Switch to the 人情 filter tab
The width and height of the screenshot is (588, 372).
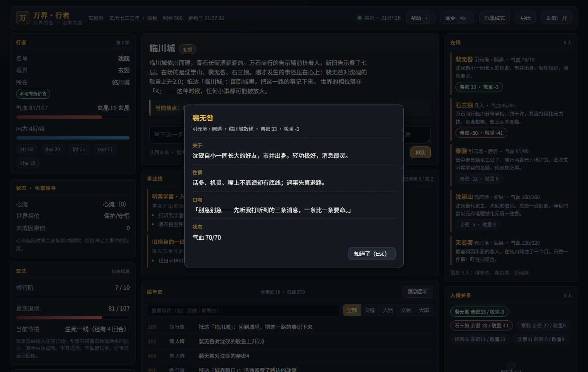coord(388,310)
